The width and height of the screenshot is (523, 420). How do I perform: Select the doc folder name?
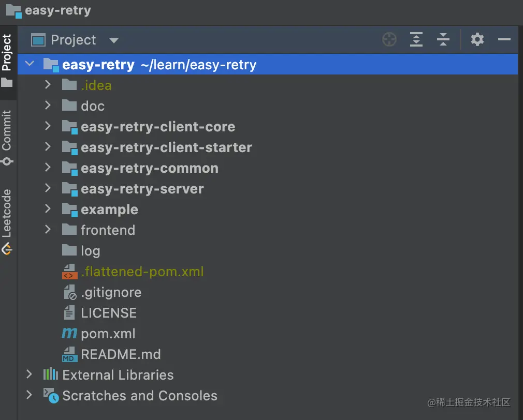tap(93, 106)
